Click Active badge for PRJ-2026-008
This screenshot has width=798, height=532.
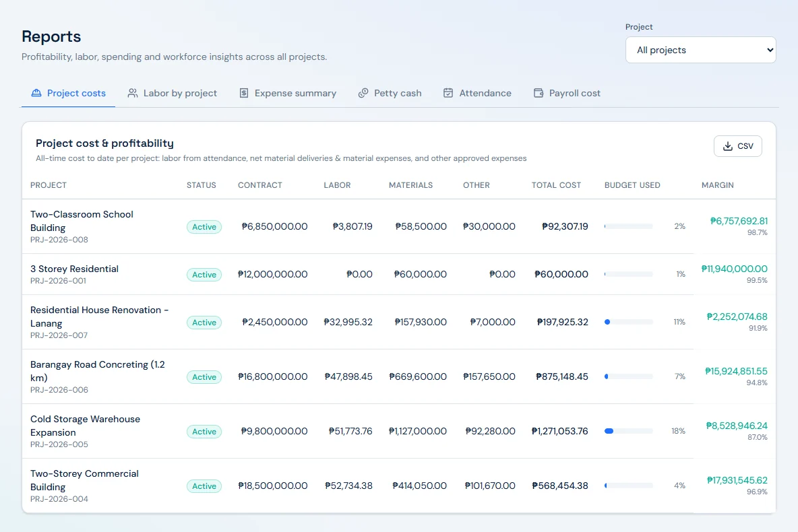pos(204,227)
